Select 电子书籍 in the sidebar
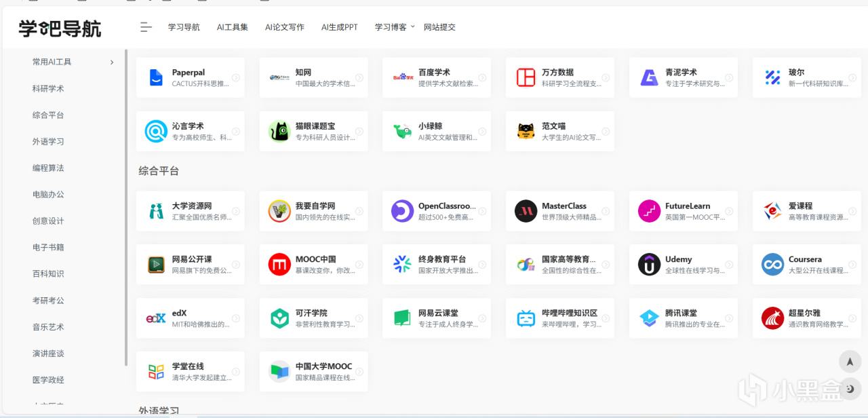 48,248
